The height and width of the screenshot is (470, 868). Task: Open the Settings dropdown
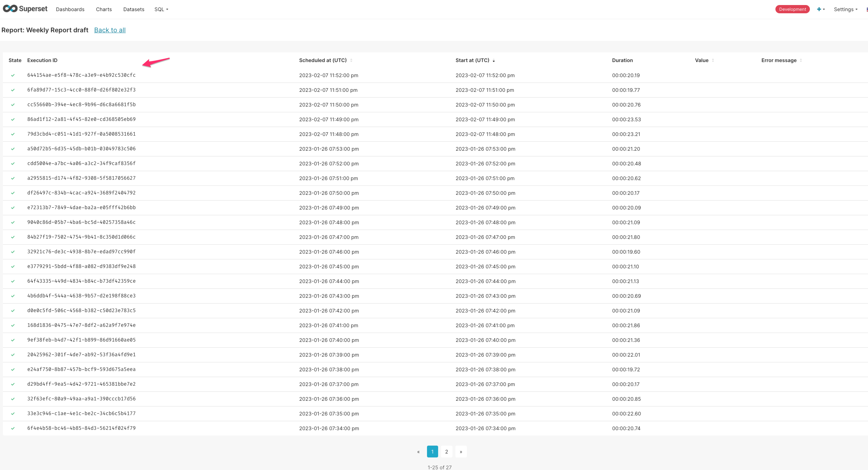click(845, 9)
